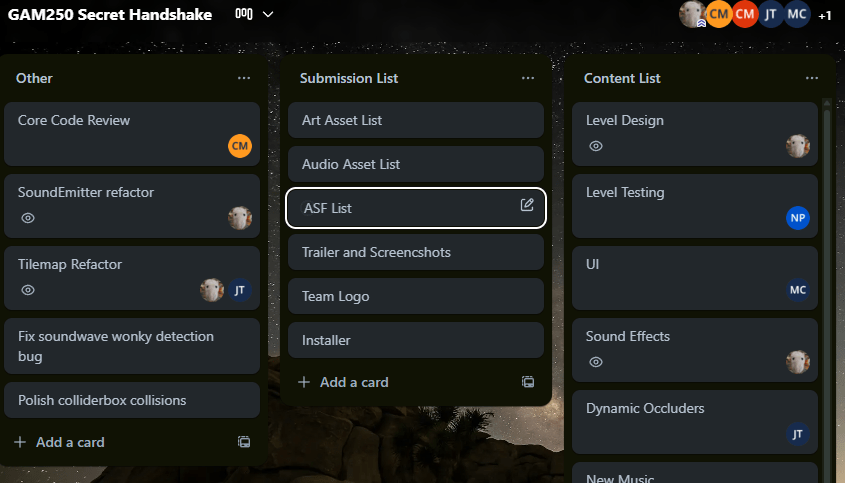Viewport: 845px width, 483px height.
Task: Open the Other list actions menu
Action: [x=244, y=78]
